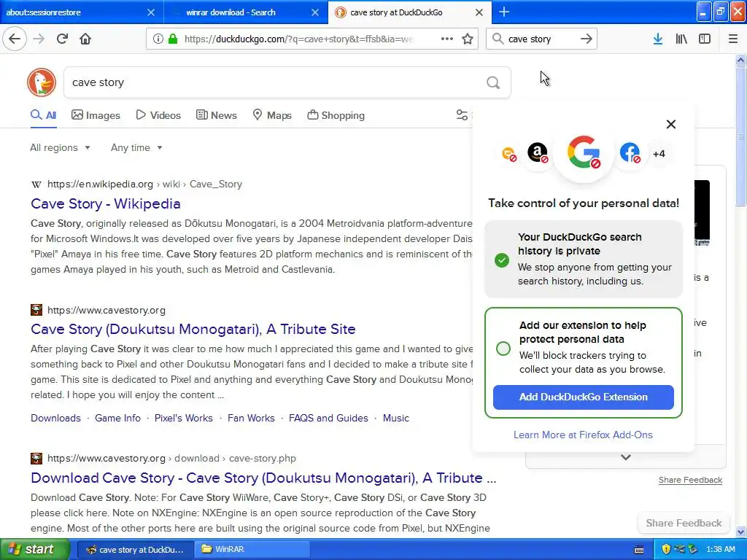Click the taskbar on-screen keyboard icon
The height and width of the screenshot is (560, 747).
click(x=639, y=550)
